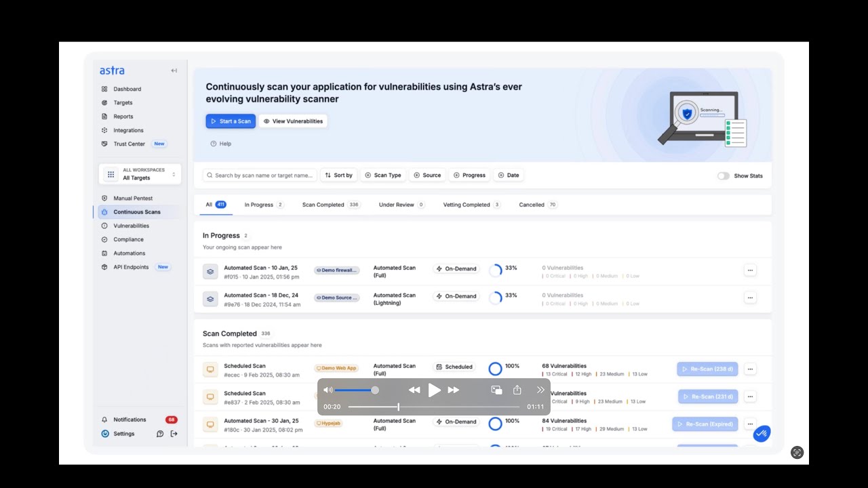Image resolution: width=868 pixels, height=488 pixels.
Task: Open the floating chat widget button
Action: pos(762,433)
